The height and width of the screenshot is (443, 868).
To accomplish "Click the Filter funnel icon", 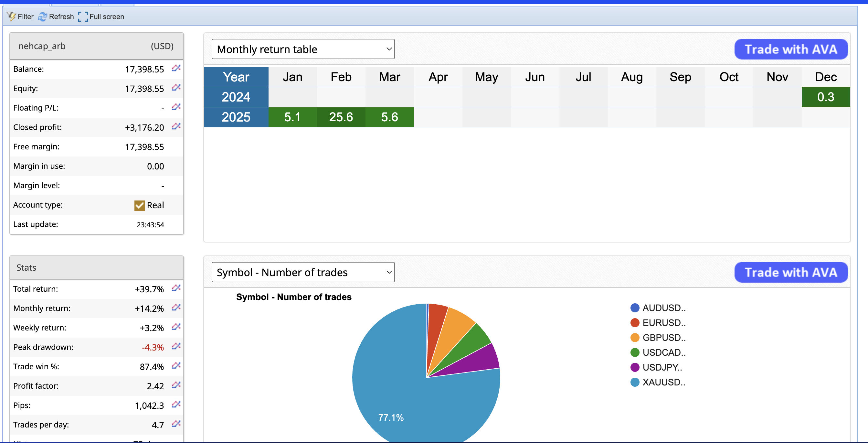I will pyautogui.click(x=11, y=16).
